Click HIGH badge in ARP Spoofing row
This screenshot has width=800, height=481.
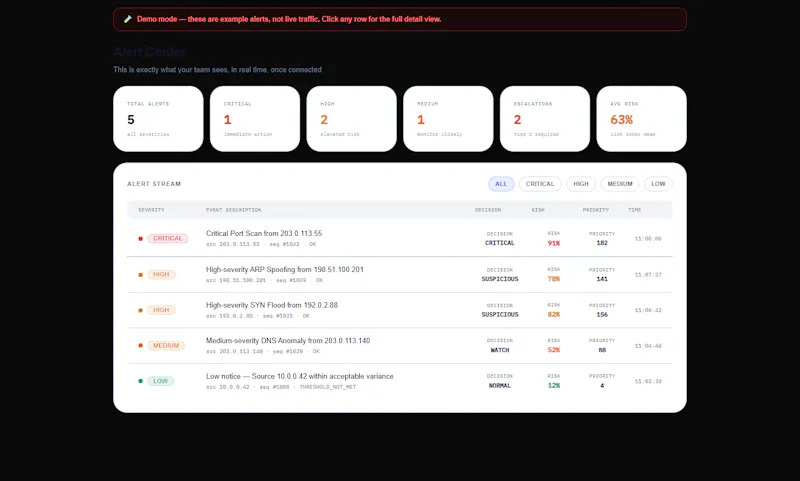(x=161, y=274)
